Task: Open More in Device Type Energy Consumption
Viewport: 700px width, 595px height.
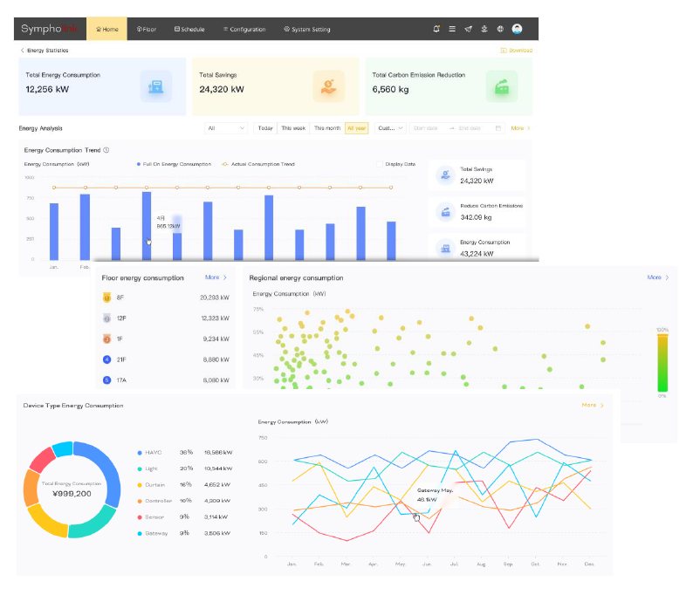Action: 593,406
